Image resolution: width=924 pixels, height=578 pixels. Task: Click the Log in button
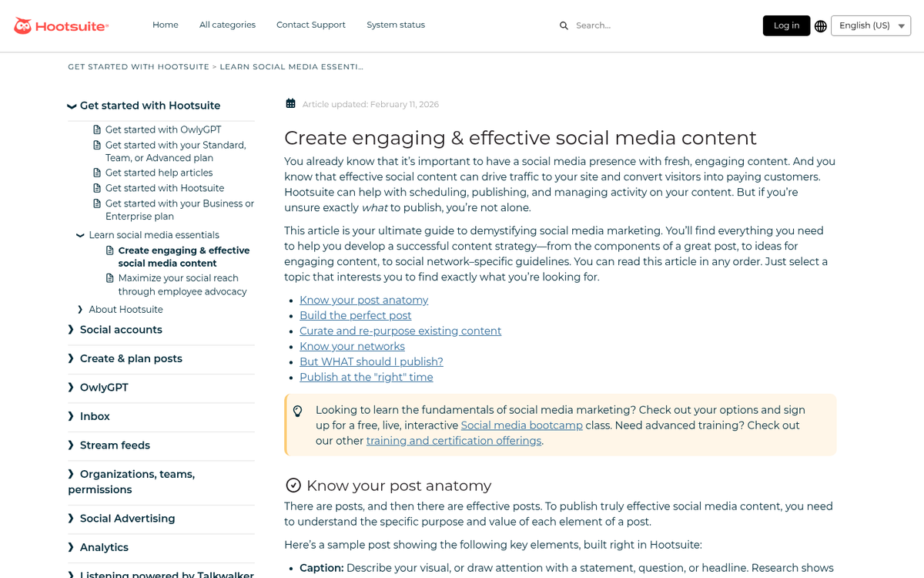pyautogui.click(x=786, y=25)
